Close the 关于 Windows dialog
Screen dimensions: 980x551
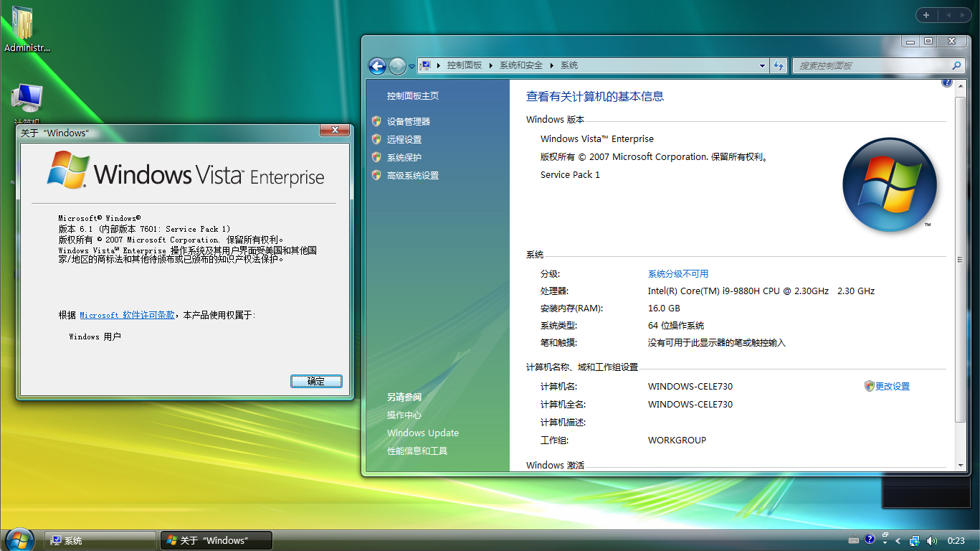coord(334,131)
